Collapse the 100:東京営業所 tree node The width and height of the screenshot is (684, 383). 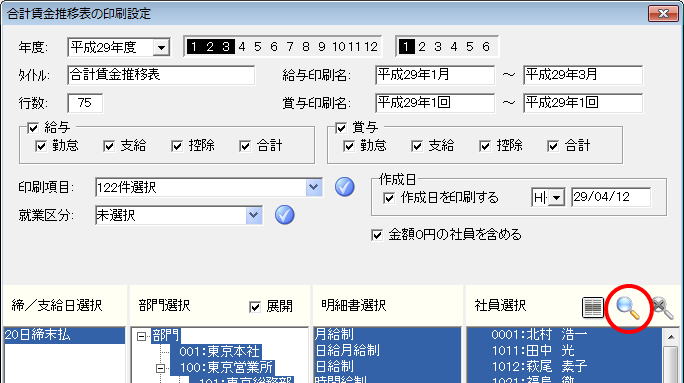[161, 369]
